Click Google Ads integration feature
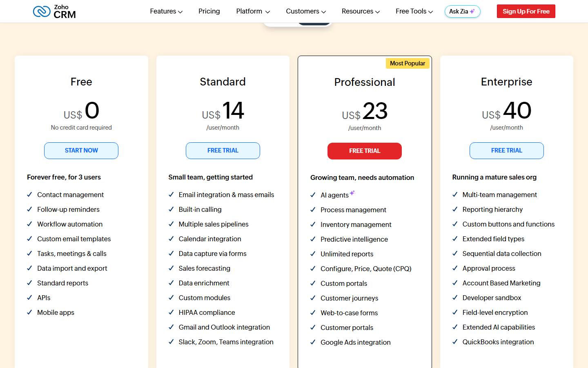588x368 pixels. tap(356, 342)
